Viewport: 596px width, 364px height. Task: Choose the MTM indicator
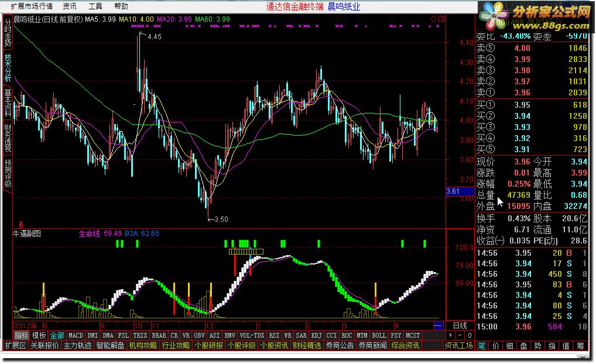point(362,335)
